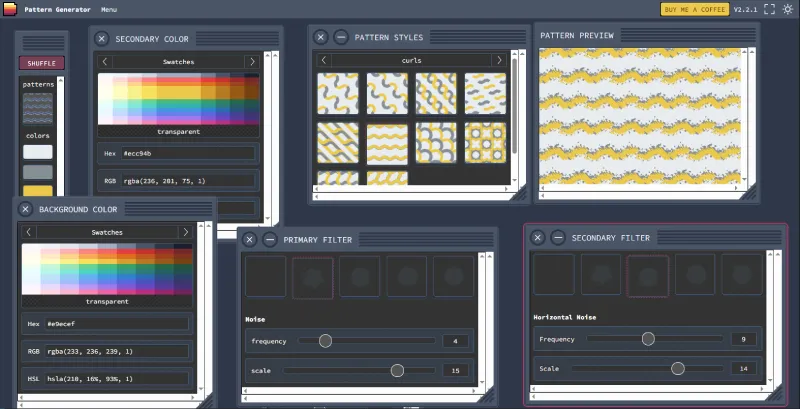Pick the yellow wave pattern style tile
Viewport: 800px width, 409px height.
[386, 143]
